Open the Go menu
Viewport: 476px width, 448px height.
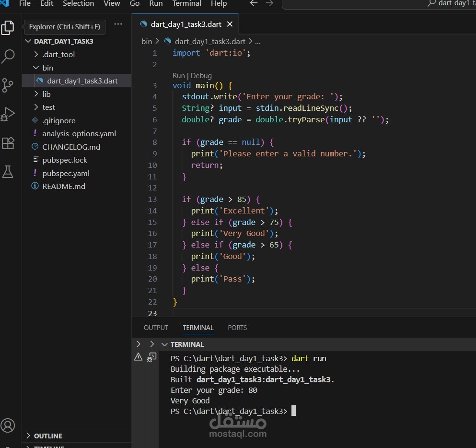(x=135, y=3)
